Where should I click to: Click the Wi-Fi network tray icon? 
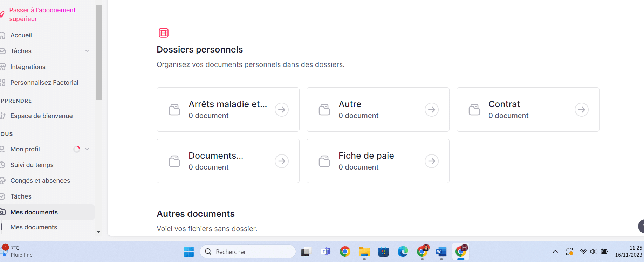[x=583, y=251]
